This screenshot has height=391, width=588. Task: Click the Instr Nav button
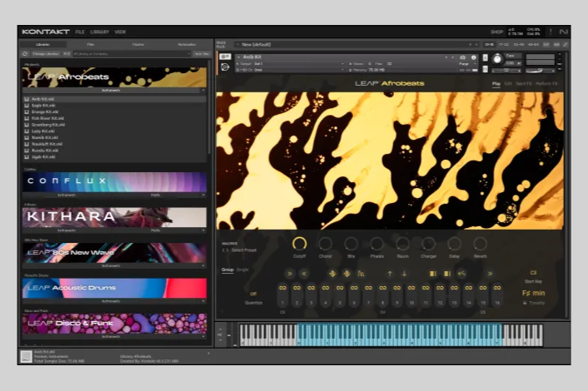(202, 54)
